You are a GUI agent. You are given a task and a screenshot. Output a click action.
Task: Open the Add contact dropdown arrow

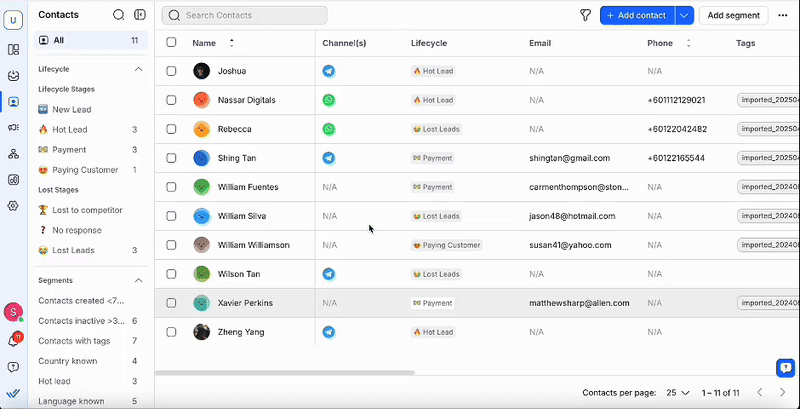pos(684,15)
